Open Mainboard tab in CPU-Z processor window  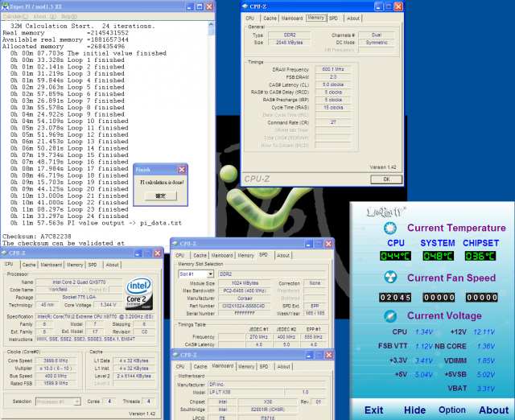(x=51, y=265)
